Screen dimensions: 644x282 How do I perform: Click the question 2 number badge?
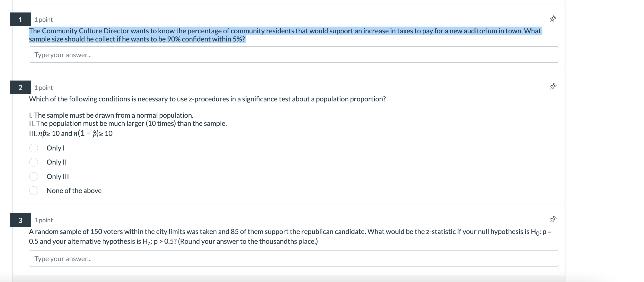pos(20,87)
